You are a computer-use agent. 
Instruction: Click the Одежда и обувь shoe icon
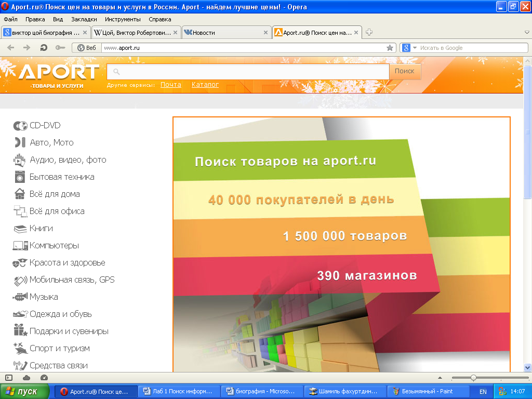tap(20, 314)
